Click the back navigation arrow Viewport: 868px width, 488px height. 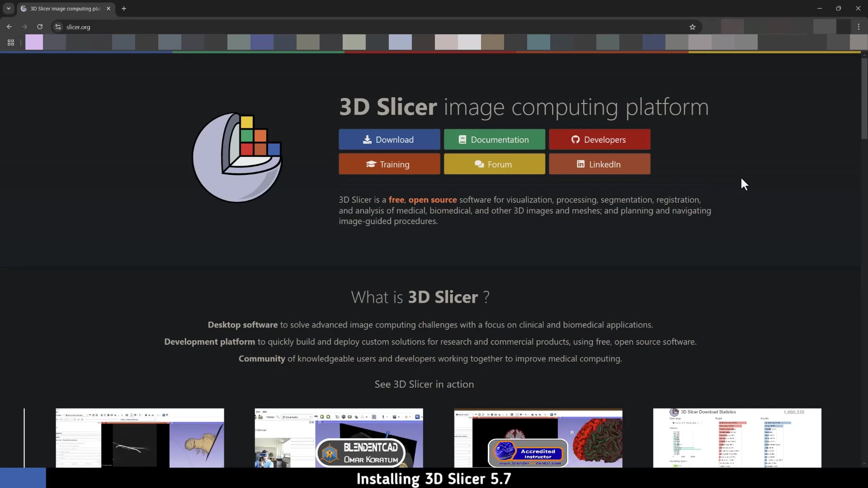[9, 27]
